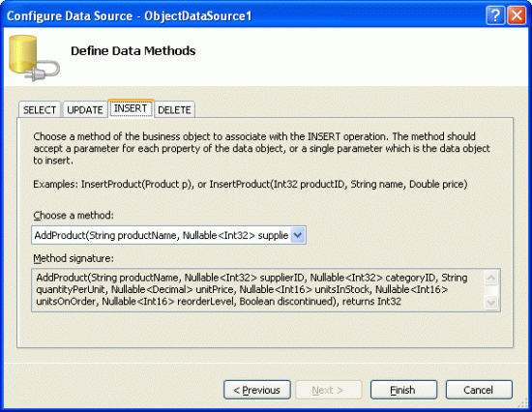Click the yellow database plug icon
The height and width of the screenshot is (412, 532).
pos(34,58)
